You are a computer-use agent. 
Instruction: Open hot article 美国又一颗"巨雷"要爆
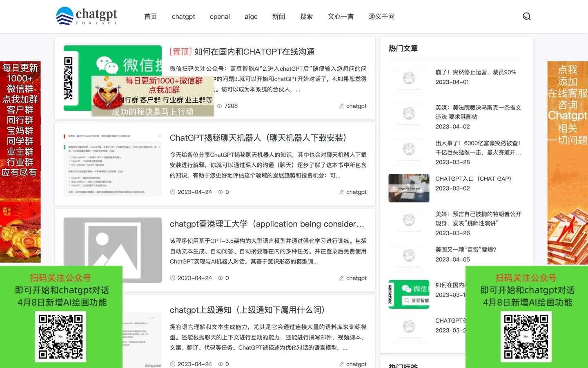[466, 249]
